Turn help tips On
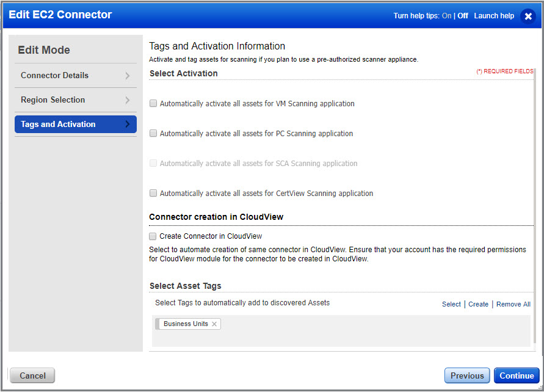 point(446,16)
